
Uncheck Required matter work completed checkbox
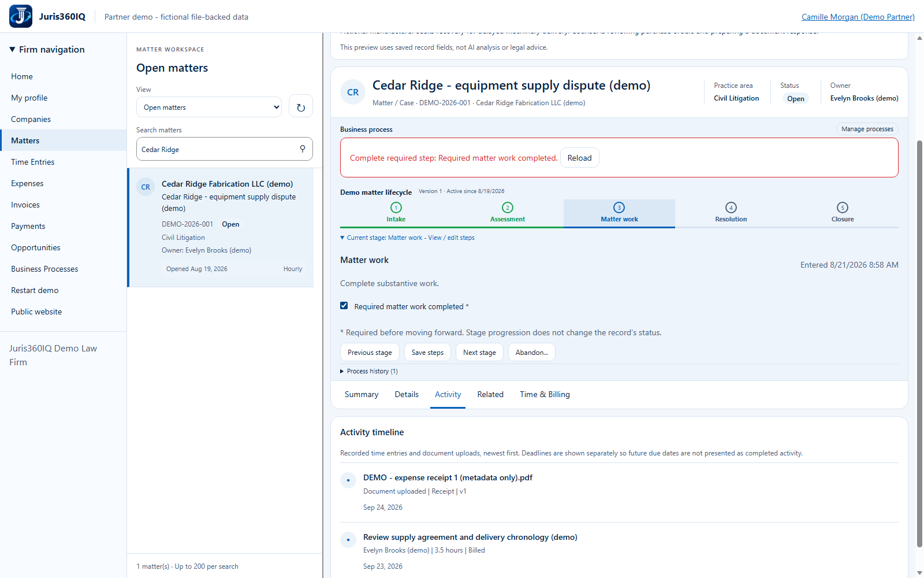(x=344, y=306)
